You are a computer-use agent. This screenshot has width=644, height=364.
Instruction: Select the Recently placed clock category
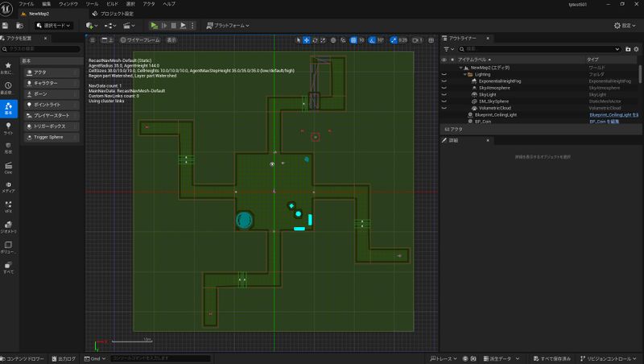[8, 88]
